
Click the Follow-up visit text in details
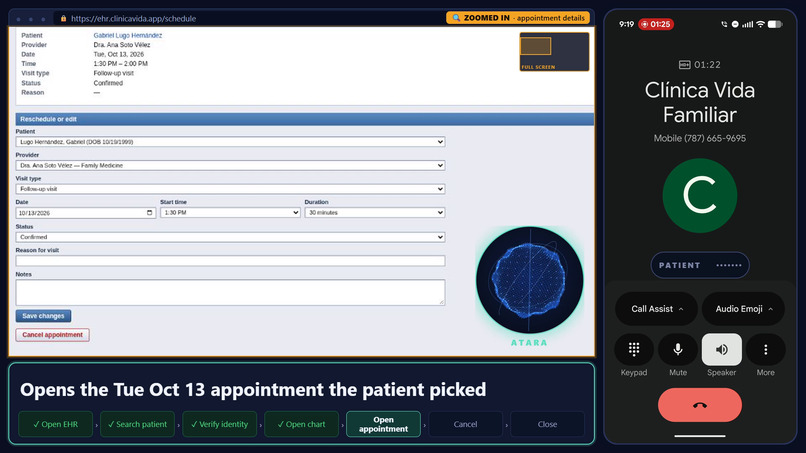pos(114,73)
